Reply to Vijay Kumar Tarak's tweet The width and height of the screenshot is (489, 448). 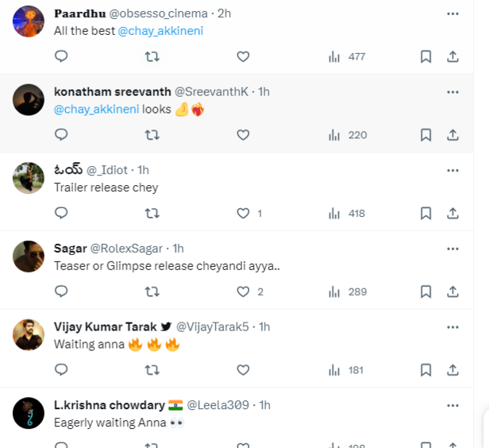point(61,369)
